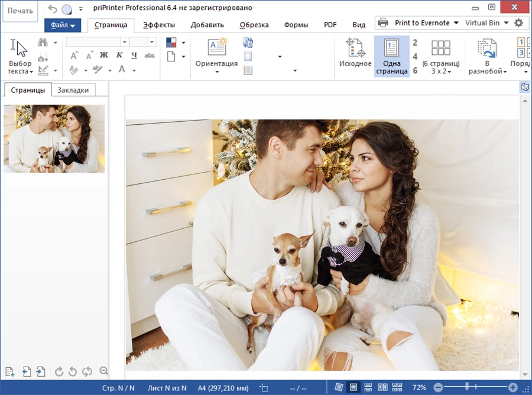The height and width of the screenshot is (395, 532).
Task: Choose 2 pages per sheet
Action: click(x=415, y=43)
